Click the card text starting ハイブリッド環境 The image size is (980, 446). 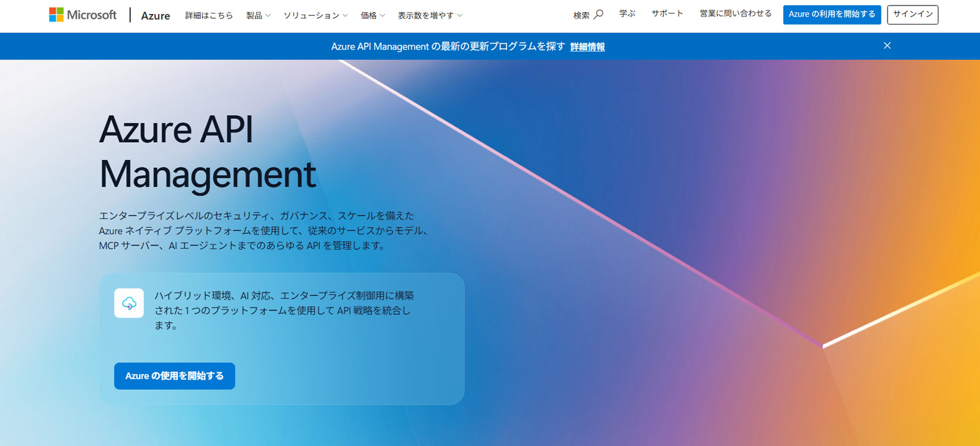[x=284, y=311]
